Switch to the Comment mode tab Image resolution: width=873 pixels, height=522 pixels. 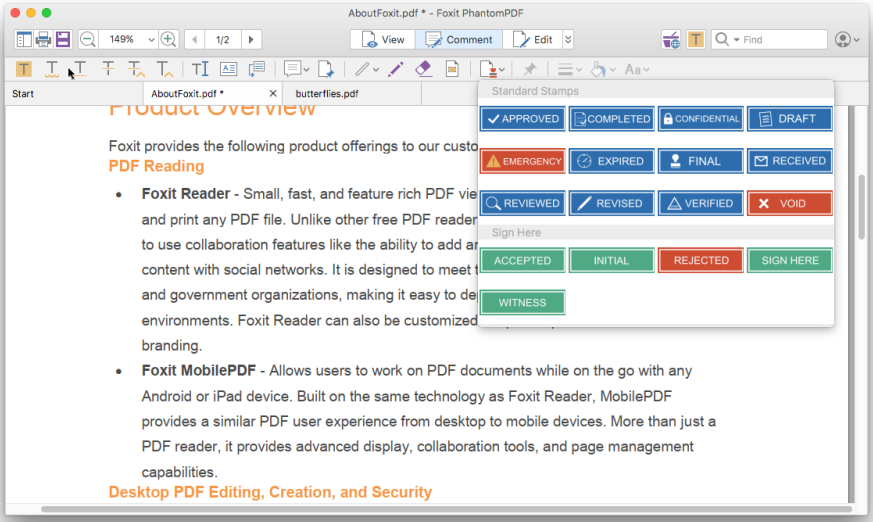tap(459, 40)
